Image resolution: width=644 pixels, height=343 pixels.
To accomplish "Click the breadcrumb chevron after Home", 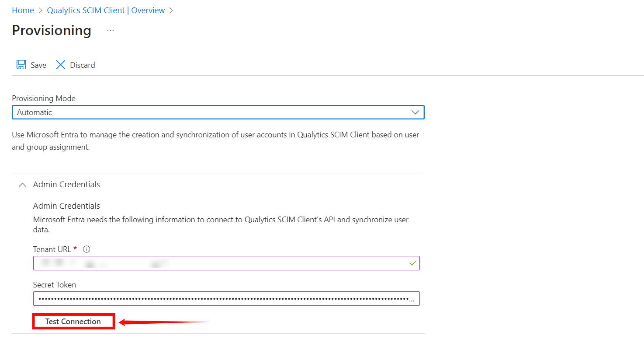I will click(x=41, y=10).
